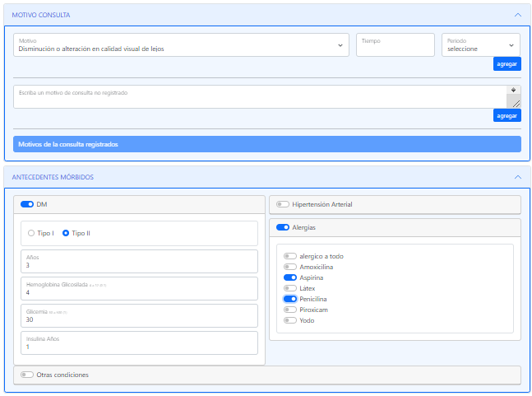Enable the Otras condiciones toggle
This screenshot has width=532, height=396.
[x=27, y=375]
